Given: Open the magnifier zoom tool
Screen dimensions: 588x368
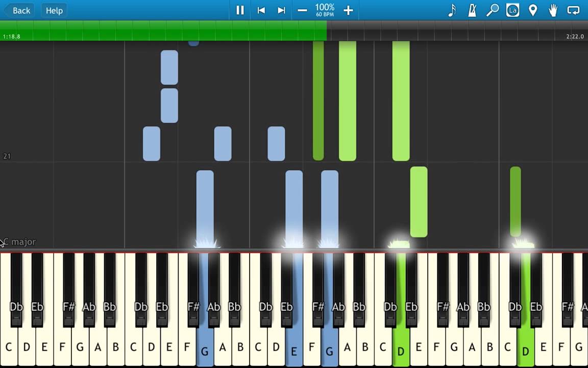Looking at the screenshot, I should pos(493,10).
